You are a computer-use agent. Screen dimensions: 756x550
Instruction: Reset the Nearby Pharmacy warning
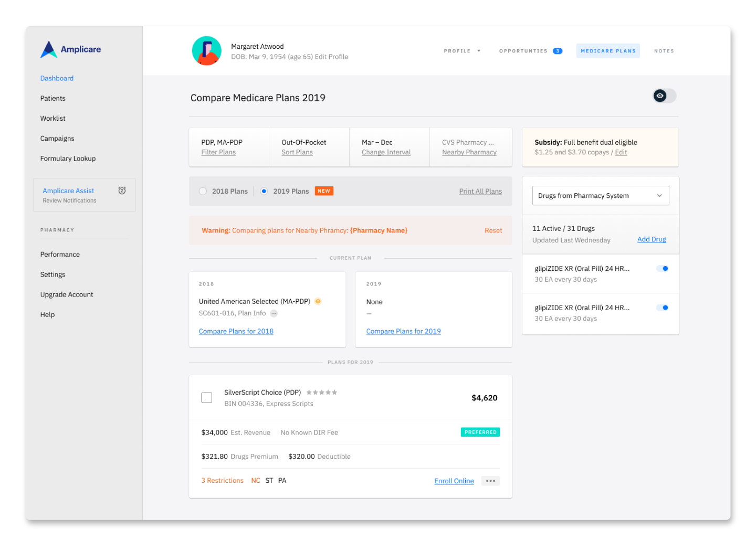[x=493, y=230]
